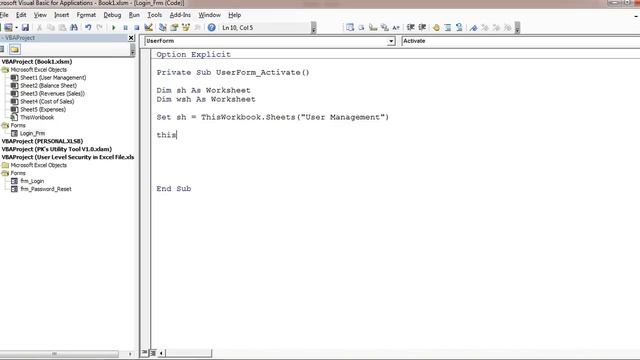
Task: Select VBAProject (PK's Utility Tool) node
Action: tap(57, 149)
